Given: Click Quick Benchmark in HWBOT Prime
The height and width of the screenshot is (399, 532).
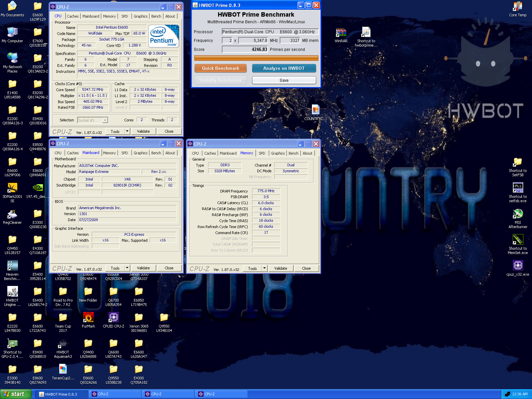Looking at the screenshot, I should coord(220,68).
